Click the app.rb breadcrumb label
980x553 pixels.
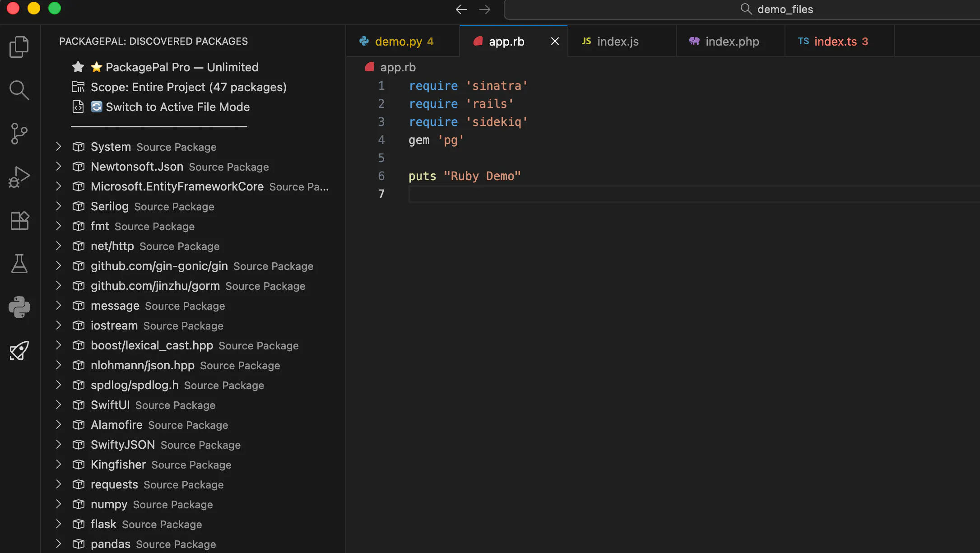pyautogui.click(x=398, y=67)
